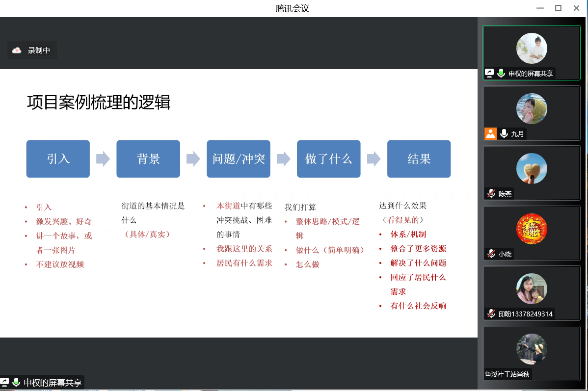The image size is (588, 391).
Task: Click the cloud recording icon
Action: click(x=17, y=50)
